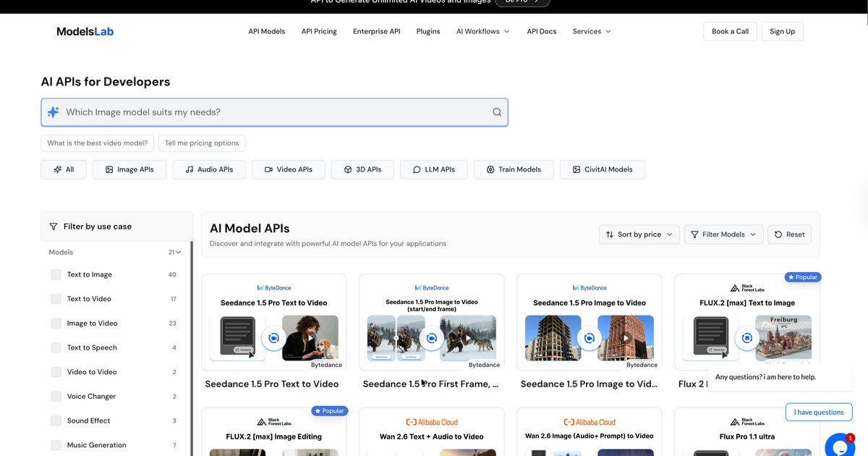Click the Popular badge on FLUX.2 Image Editing card
The image size is (868, 456).
(329, 411)
